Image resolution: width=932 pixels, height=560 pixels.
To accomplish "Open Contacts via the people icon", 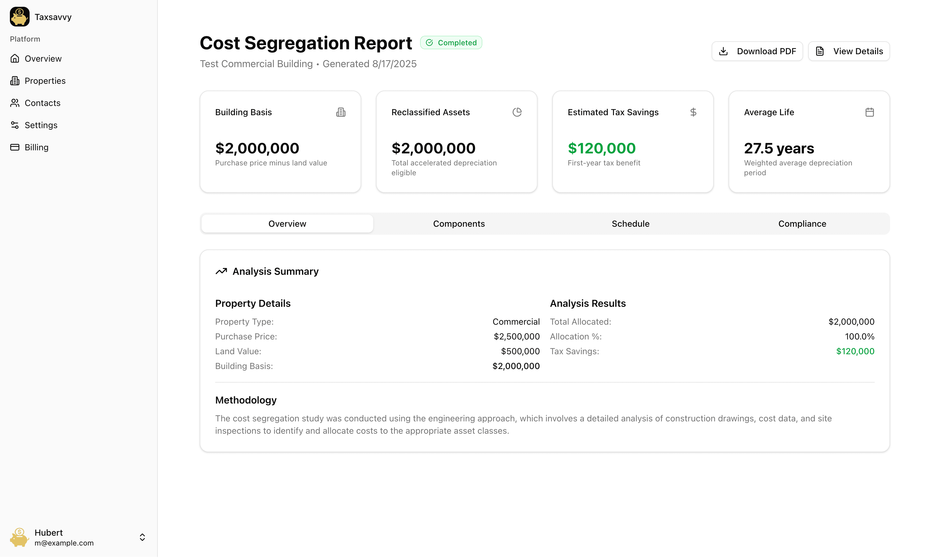I will click(15, 103).
